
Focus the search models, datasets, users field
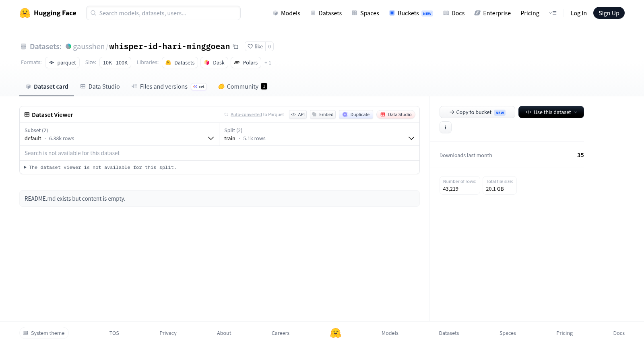coord(163,13)
